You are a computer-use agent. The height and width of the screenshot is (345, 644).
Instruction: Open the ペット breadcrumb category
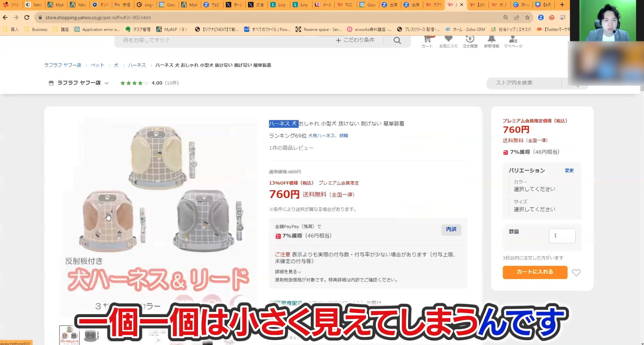pos(97,65)
